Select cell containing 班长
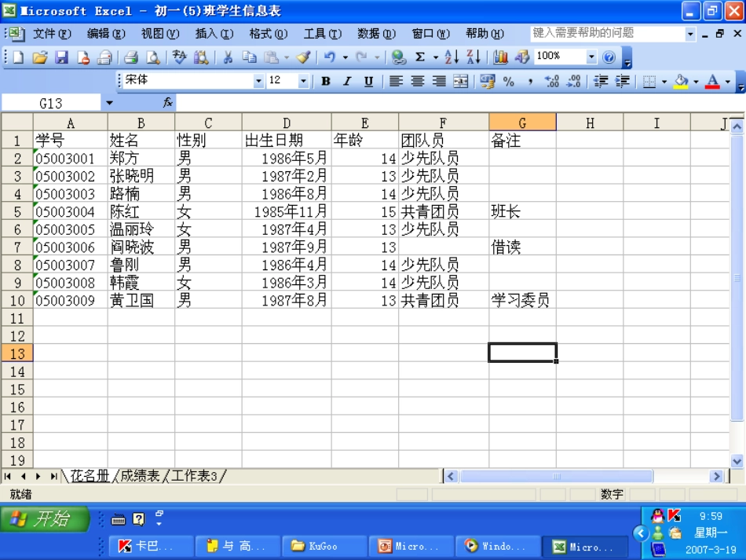The width and height of the screenshot is (746, 560). click(x=522, y=212)
